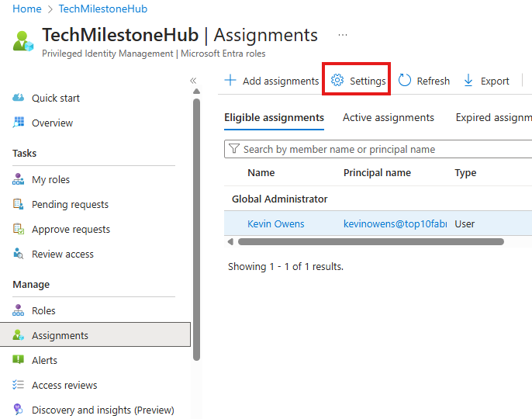Open Access reviews under Manage

click(64, 386)
